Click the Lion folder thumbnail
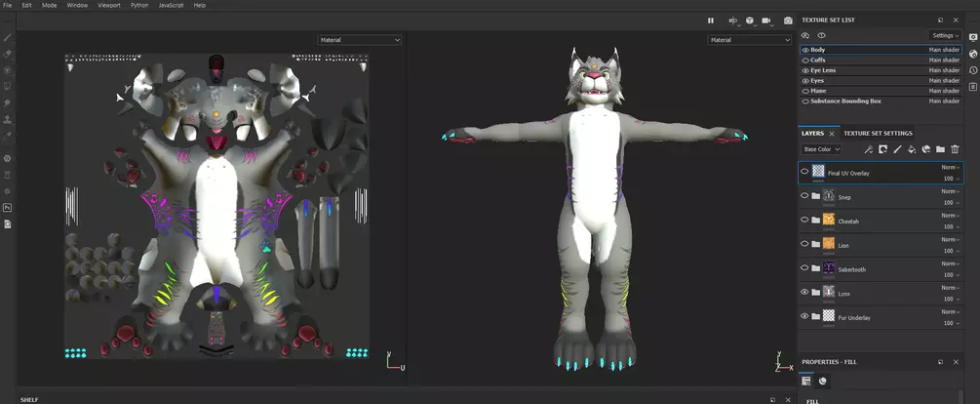 pos(829,243)
